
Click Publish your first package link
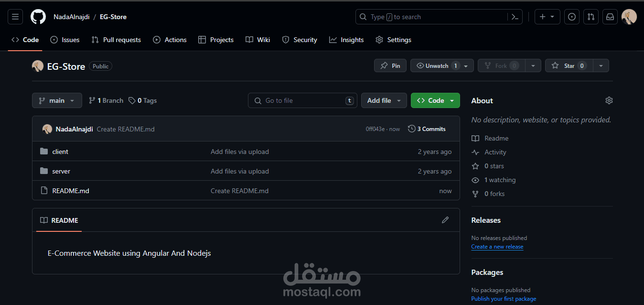point(504,299)
